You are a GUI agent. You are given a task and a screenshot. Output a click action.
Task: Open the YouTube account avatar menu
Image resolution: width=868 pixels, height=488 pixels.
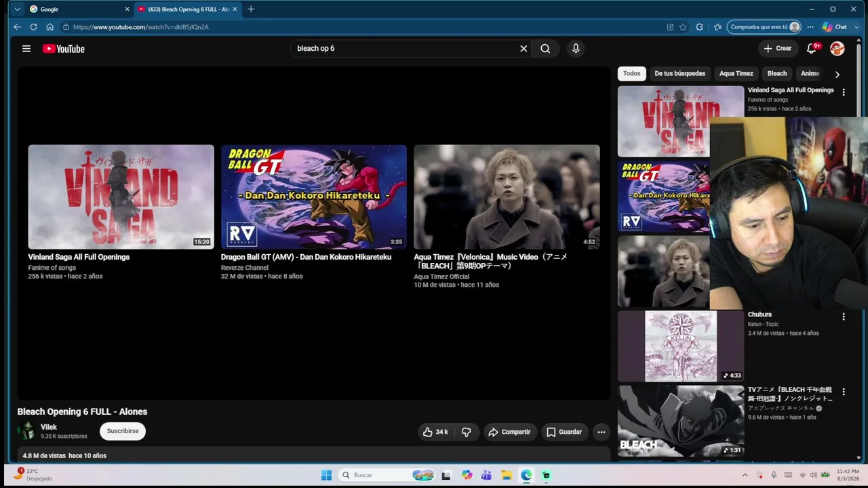pyautogui.click(x=837, y=49)
